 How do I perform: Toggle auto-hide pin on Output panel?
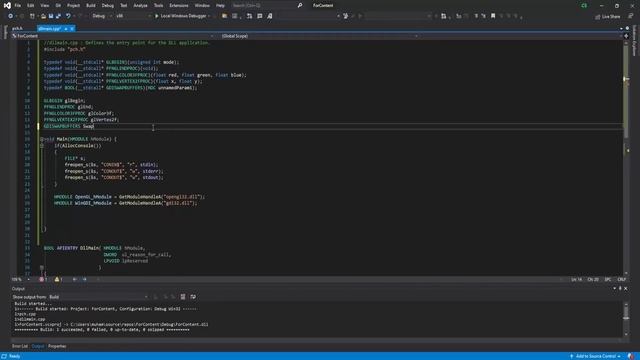(620, 289)
